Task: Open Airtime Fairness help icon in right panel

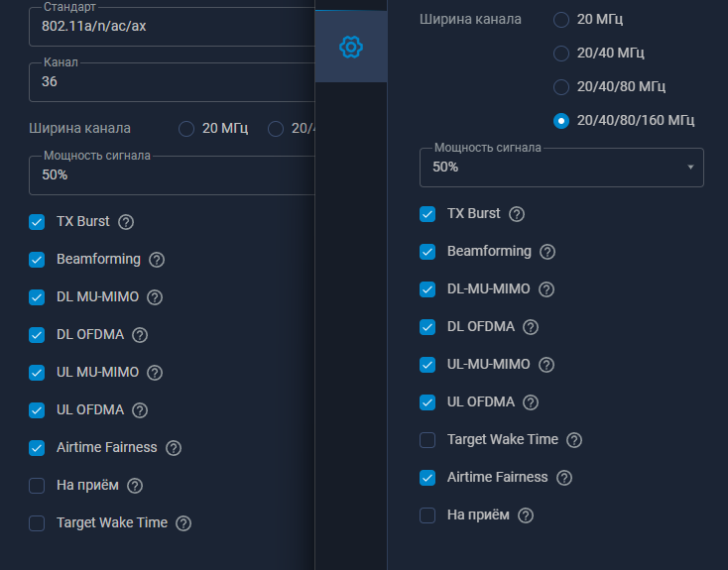Action: (564, 478)
